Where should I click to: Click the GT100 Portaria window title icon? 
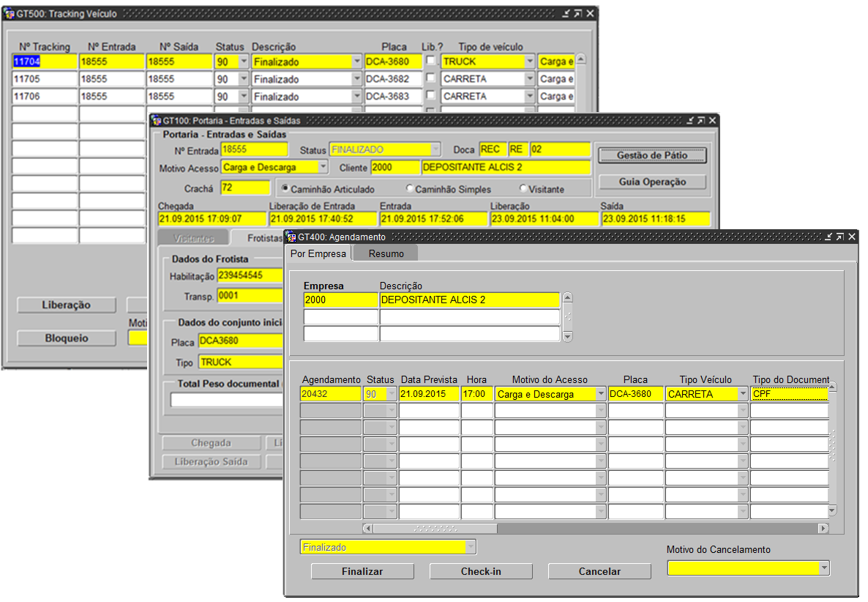pos(157,120)
